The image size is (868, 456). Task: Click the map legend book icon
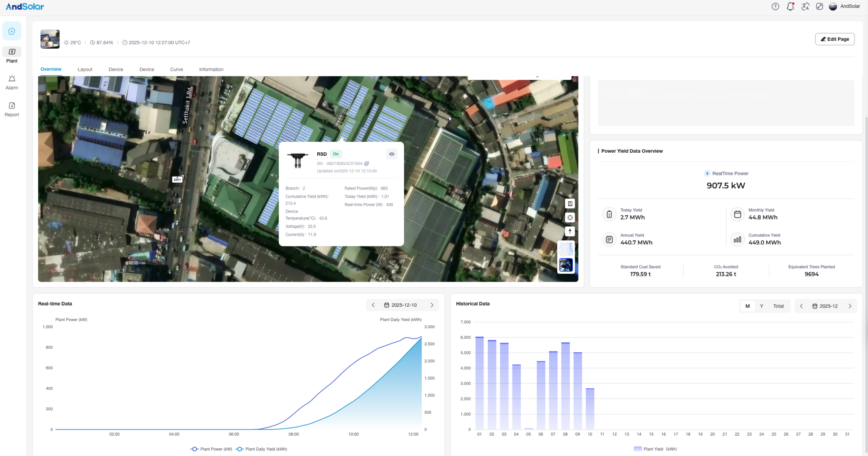570,203
